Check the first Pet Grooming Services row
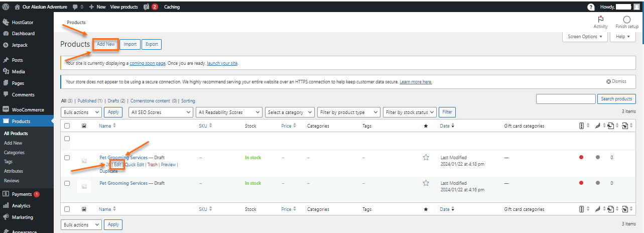The image size is (644, 233). (67, 158)
